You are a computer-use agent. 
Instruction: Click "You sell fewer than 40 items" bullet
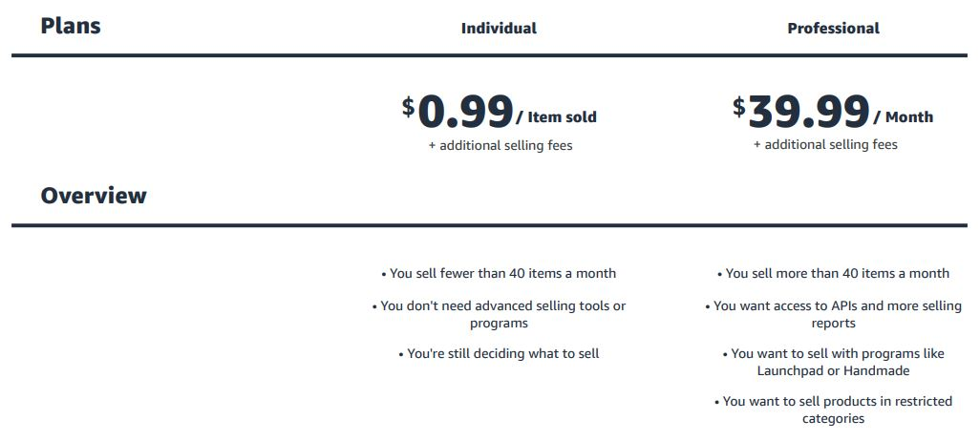pyautogui.click(x=499, y=274)
